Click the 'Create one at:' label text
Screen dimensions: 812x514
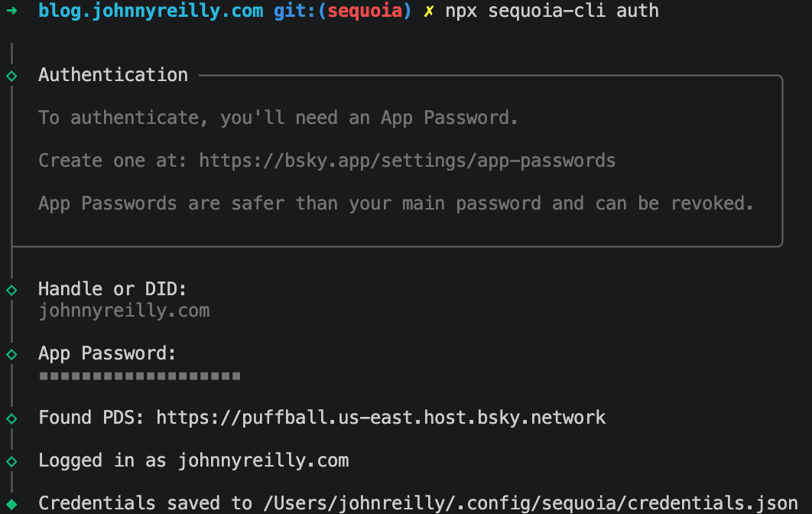[x=112, y=161]
